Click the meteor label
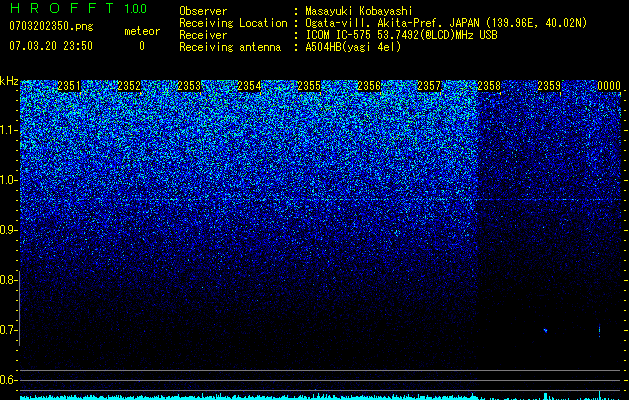Image resolution: width=629 pixels, height=400 pixels. (x=142, y=31)
